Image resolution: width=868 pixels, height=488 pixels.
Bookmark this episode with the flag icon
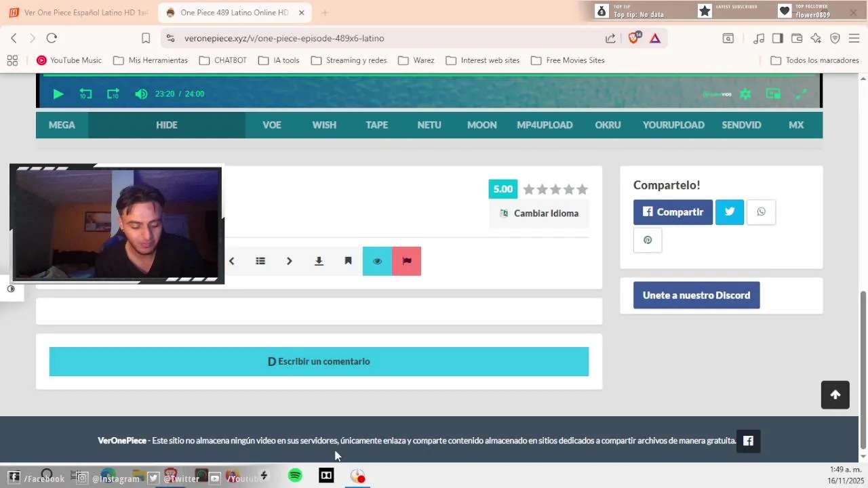[348, 261]
